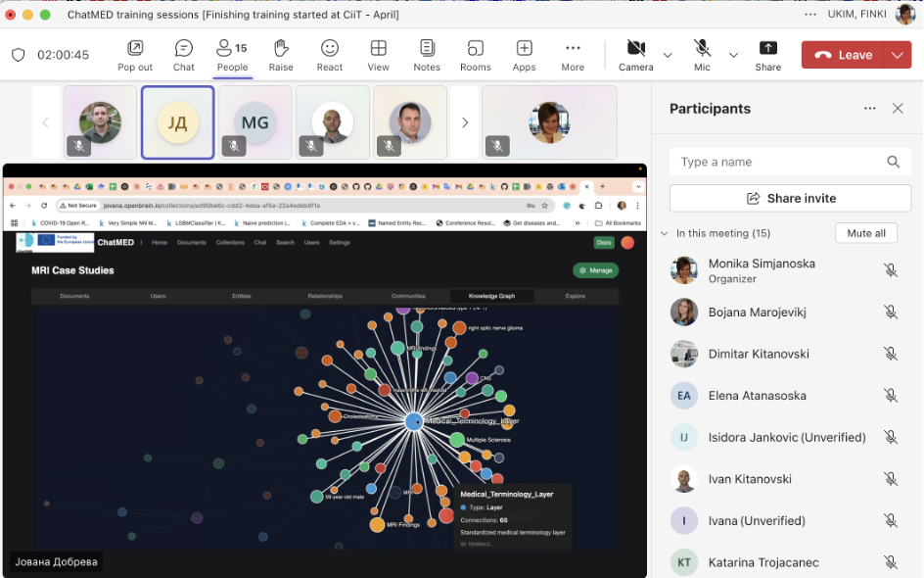Open the React emoji menu
Image resolution: width=924 pixels, height=578 pixels.
click(330, 55)
